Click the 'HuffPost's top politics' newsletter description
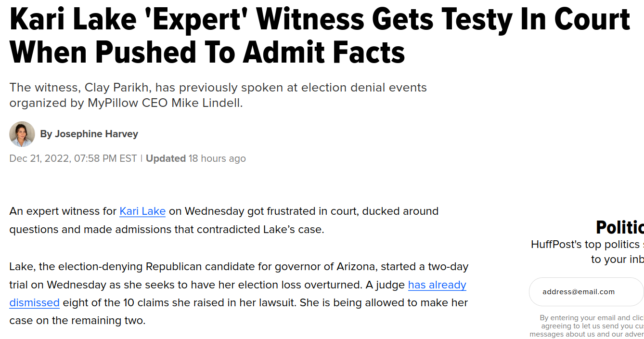644x339 pixels. pyautogui.click(x=587, y=251)
